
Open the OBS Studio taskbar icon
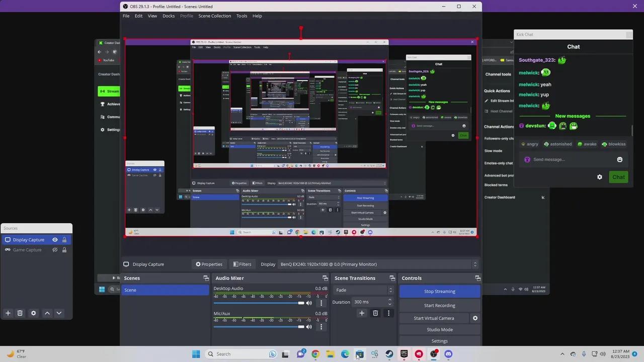pos(434,354)
